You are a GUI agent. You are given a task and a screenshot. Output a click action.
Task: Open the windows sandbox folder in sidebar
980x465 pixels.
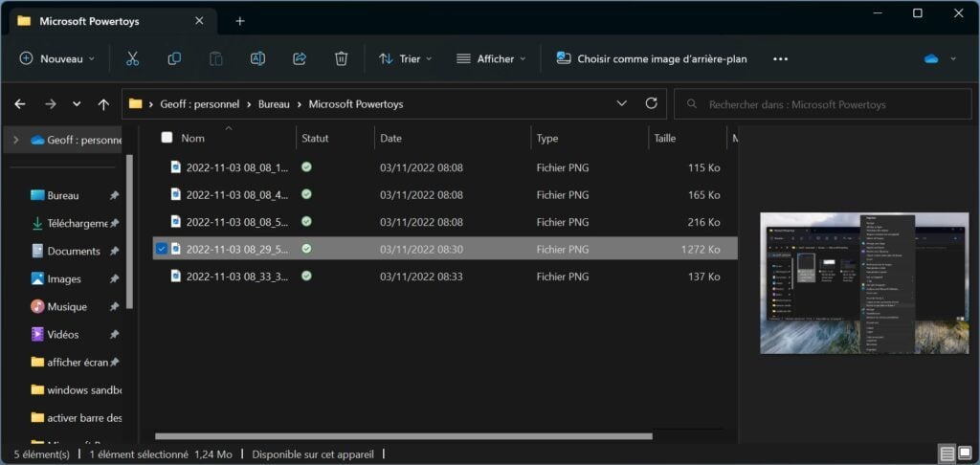tap(75, 390)
